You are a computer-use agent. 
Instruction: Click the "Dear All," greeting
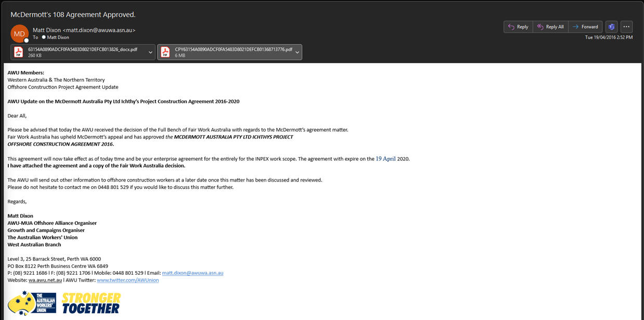point(17,116)
